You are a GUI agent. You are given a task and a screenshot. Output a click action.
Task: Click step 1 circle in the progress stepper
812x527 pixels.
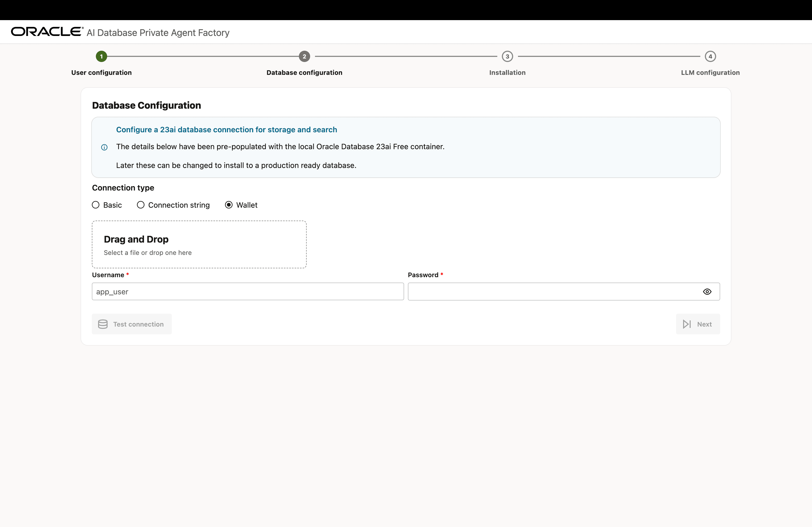101,57
